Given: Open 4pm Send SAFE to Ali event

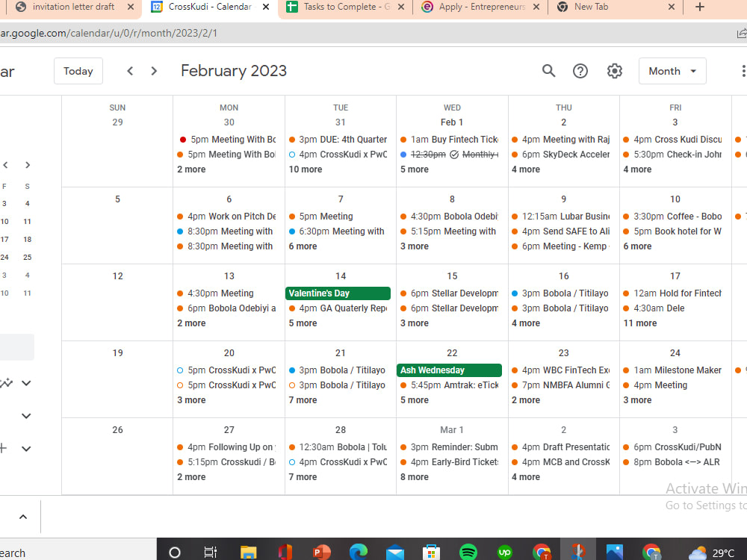Looking at the screenshot, I should point(561,231).
